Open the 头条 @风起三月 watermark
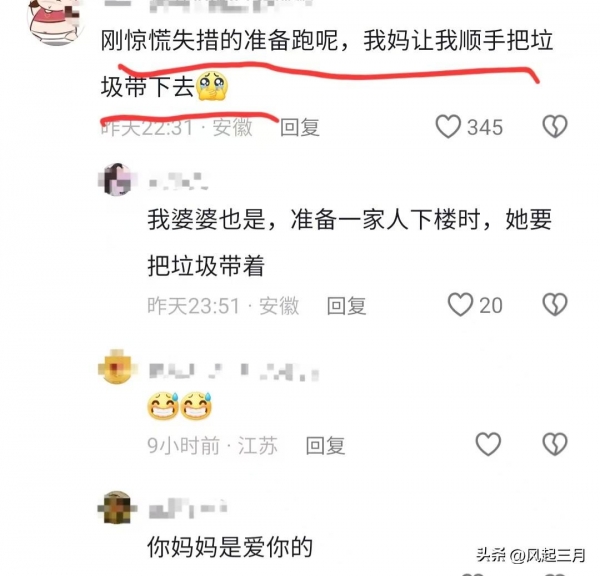Image resolution: width=600 pixels, height=576 pixels. coord(531,555)
